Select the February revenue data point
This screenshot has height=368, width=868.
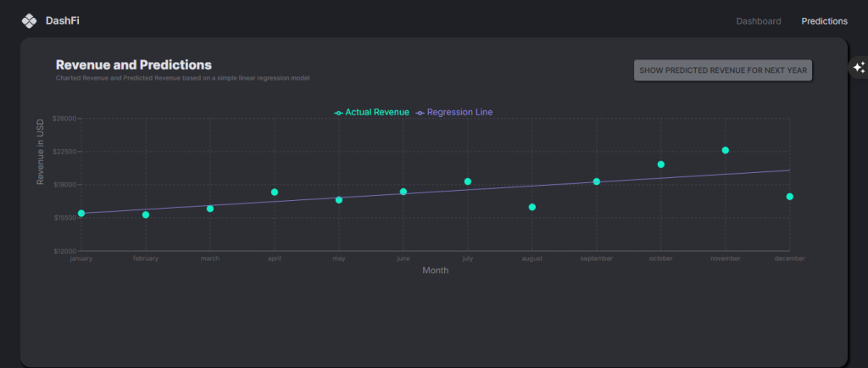pos(146,215)
